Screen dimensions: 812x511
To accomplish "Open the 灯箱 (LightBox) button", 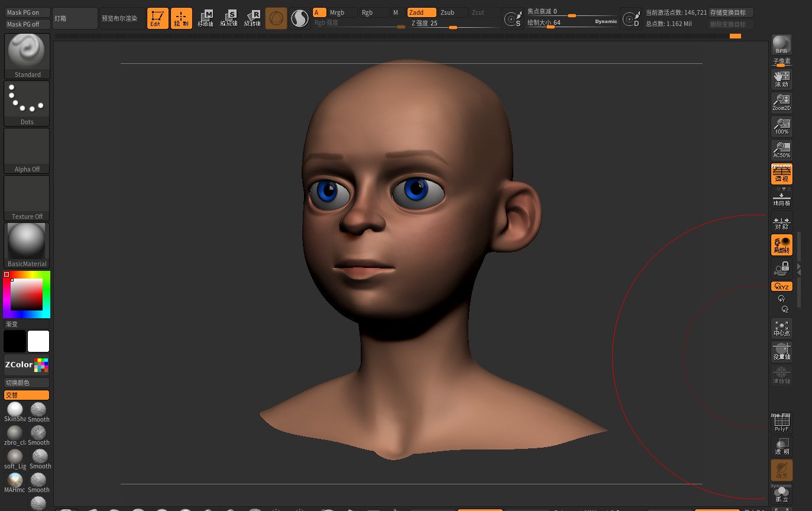I will tap(75, 18).
